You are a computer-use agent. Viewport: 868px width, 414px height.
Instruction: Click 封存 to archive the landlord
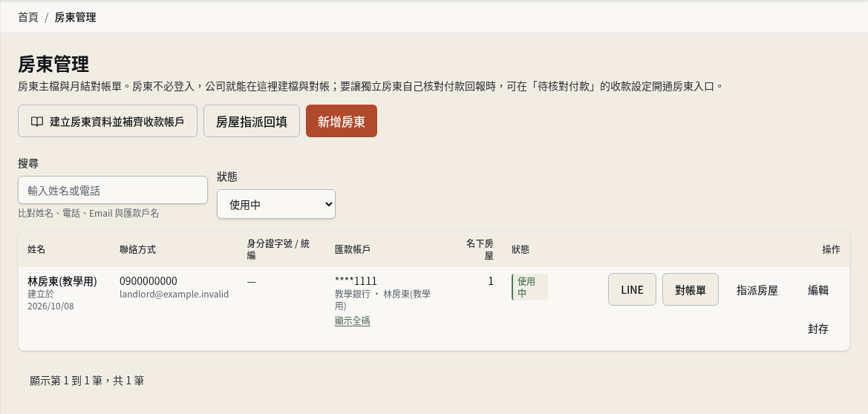click(818, 329)
